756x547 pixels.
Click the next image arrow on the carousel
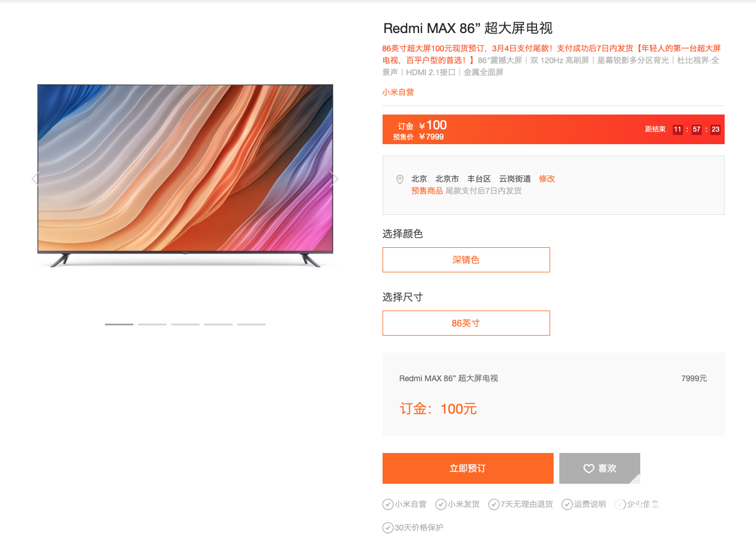(x=335, y=178)
